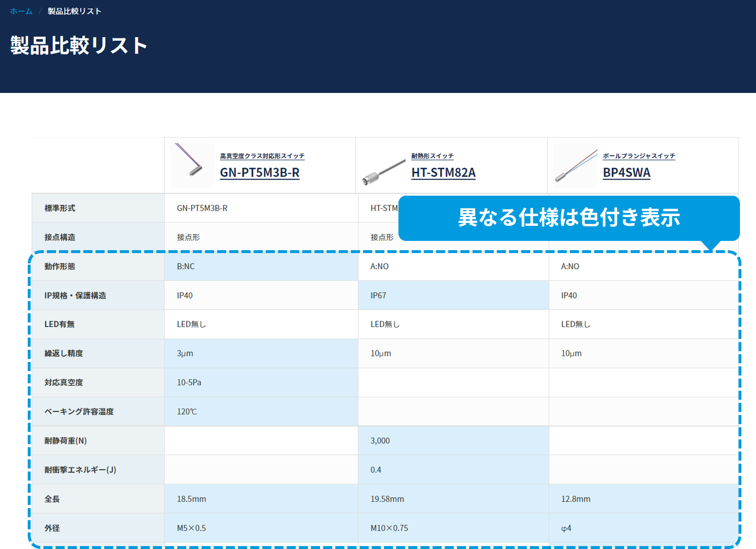Click the GN-PT5M3B-R value in 標準形式 row
The image size is (756, 549).
point(261,208)
